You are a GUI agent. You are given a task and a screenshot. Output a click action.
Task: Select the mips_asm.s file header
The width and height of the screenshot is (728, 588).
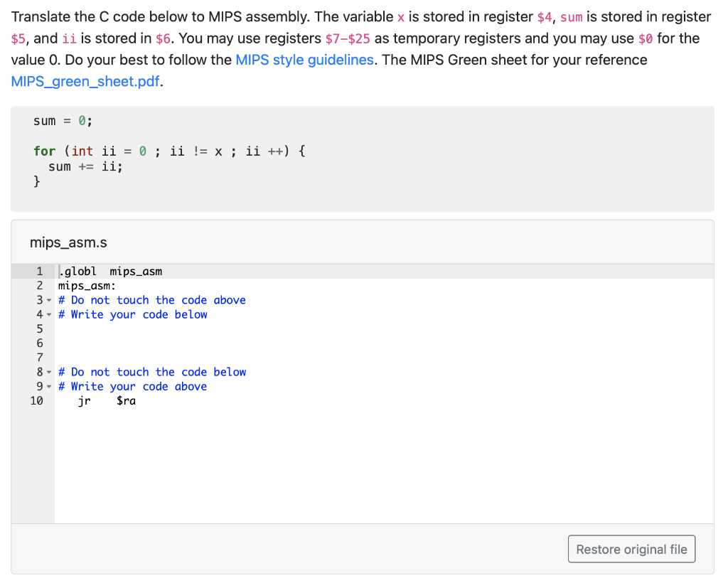click(x=68, y=242)
